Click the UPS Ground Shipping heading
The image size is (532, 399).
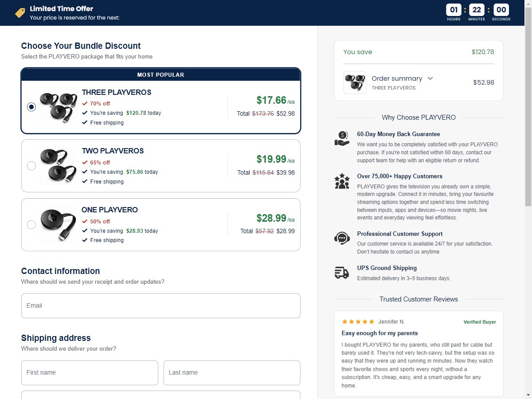[387, 268]
